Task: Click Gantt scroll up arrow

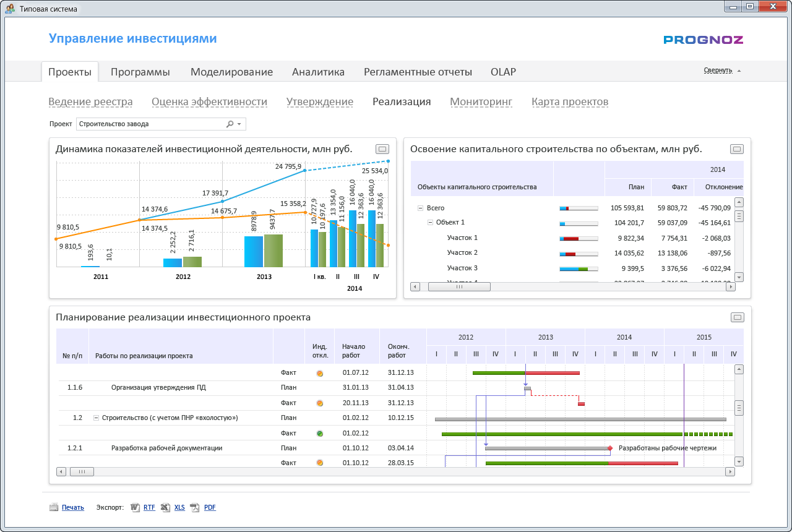Action: (739, 369)
